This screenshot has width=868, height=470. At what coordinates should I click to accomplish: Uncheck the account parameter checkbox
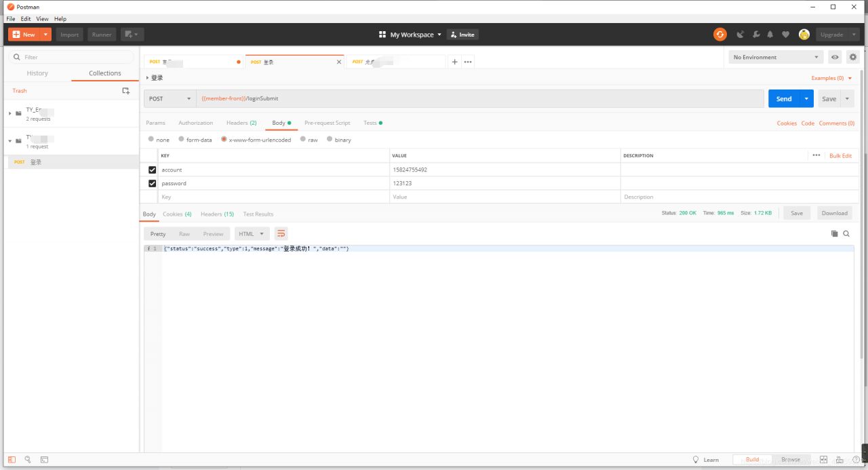pos(152,170)
